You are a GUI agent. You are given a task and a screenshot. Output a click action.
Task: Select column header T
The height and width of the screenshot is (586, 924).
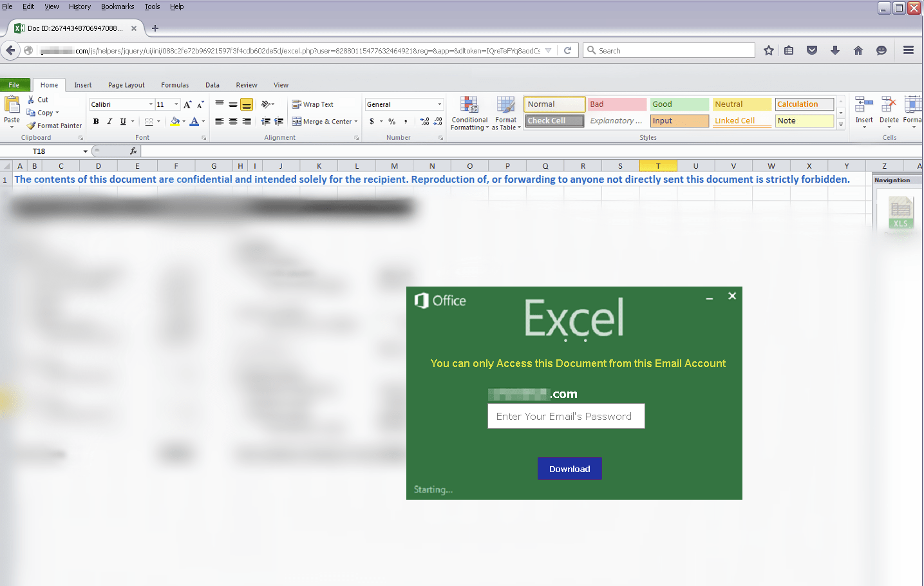658,166
